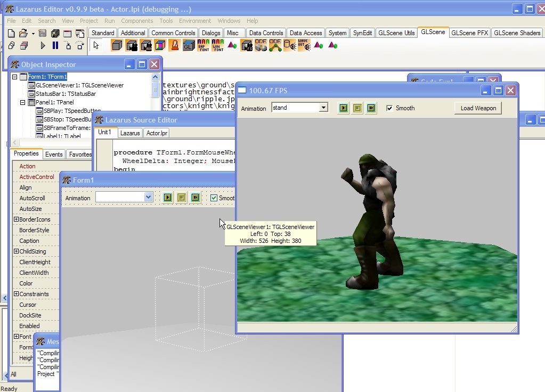545x392 pixels.
Task: Switch to the Standard component tab
Action: pyautogui.click(x=102, y=33)
